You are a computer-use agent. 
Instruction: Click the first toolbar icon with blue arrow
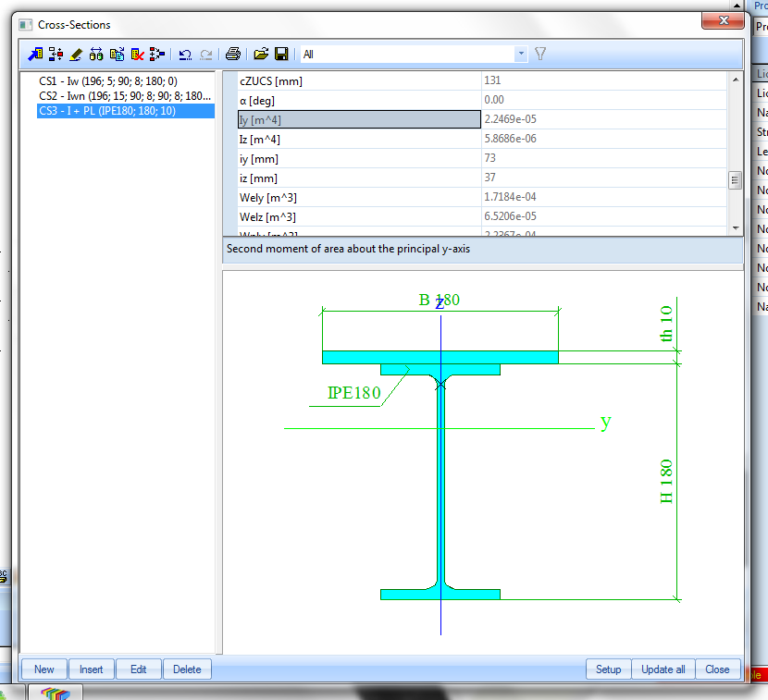pyautogui.click(x=35, y=55)
